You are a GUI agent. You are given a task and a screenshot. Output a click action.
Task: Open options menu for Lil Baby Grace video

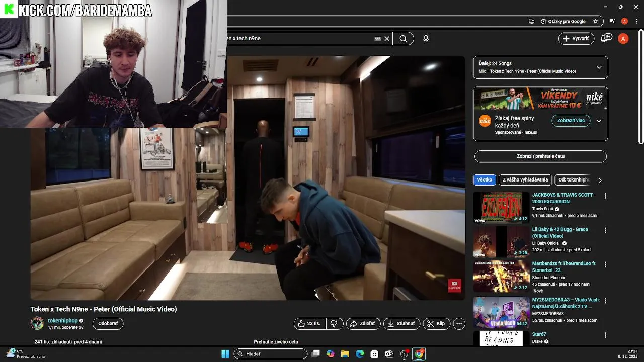pos(605,230)
